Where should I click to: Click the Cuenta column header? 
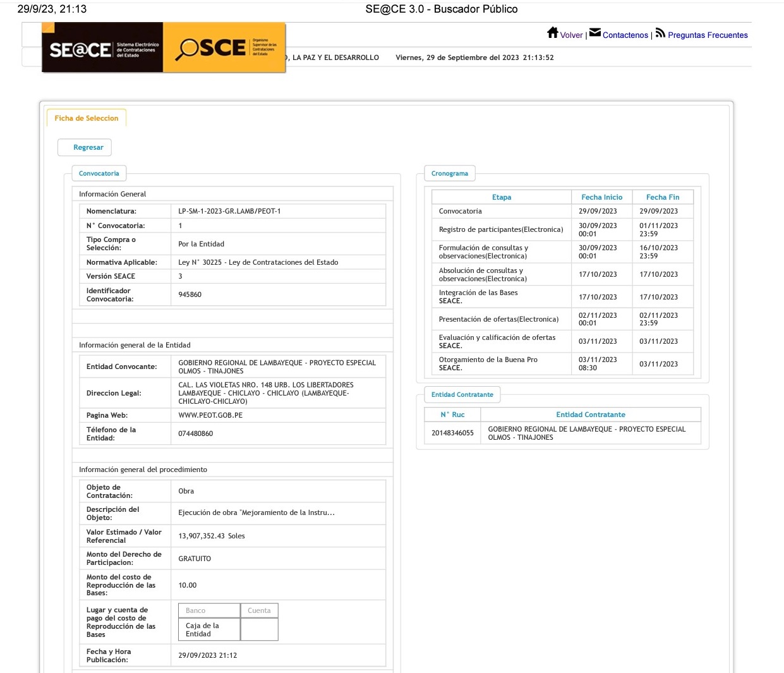point(259,610)
